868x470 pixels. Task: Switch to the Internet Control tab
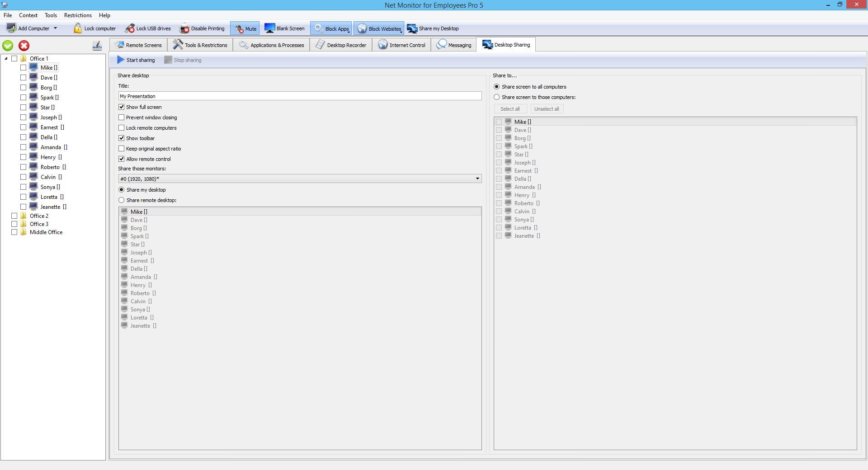tap(401, 45)
